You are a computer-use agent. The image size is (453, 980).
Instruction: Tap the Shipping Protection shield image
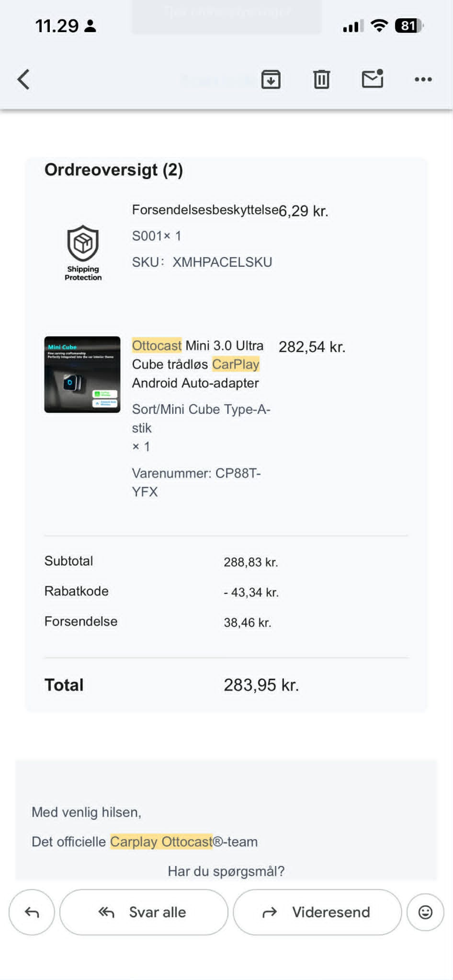tap(83, 252)
